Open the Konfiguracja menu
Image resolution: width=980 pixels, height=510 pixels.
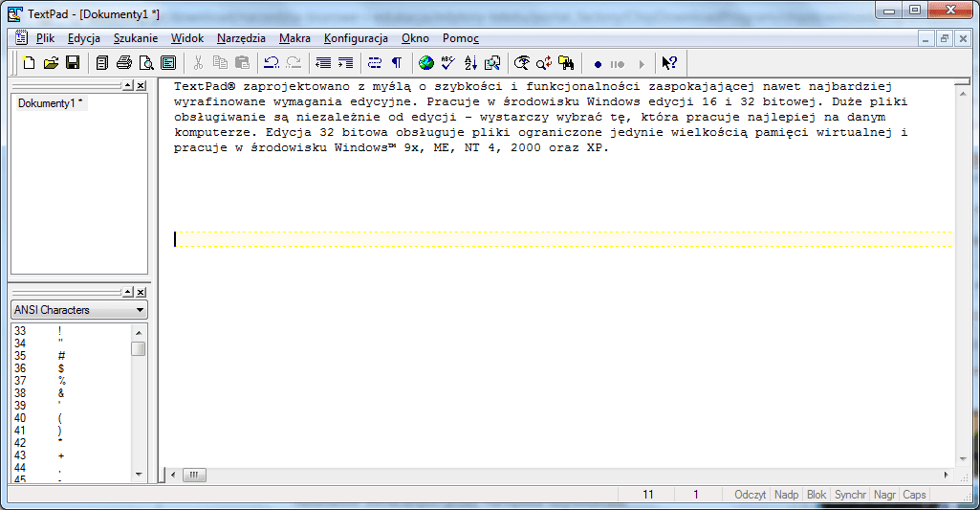pyautogui.click(x=356, y=38)
